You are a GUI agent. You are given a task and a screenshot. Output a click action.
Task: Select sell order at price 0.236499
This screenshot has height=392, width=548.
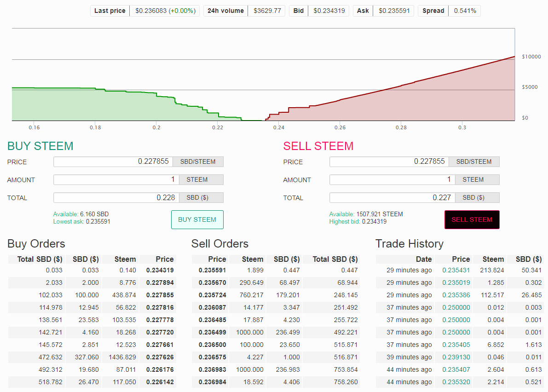coord(276,332)
